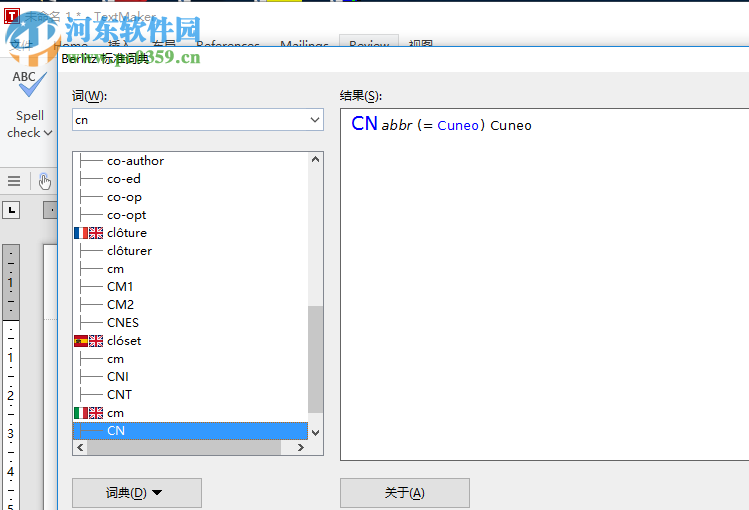Click the ruler tab-stop type L box

[11, 210]
